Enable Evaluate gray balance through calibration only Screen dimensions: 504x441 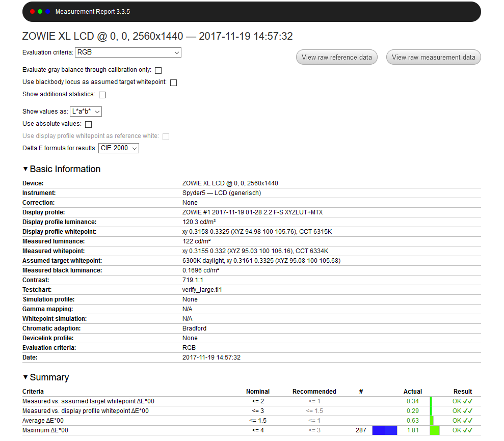[x=158, y=70]
